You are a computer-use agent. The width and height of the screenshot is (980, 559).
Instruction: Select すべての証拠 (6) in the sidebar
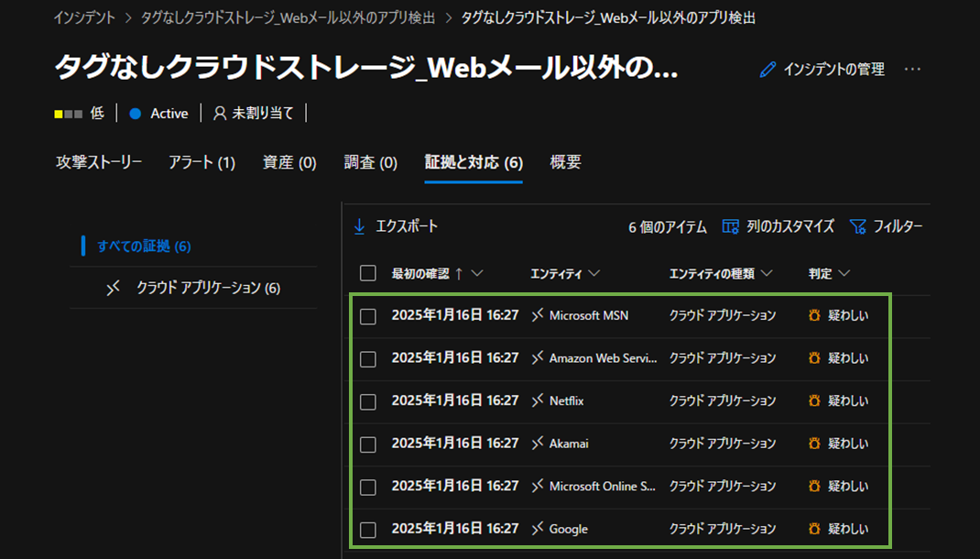coord(144,247)
